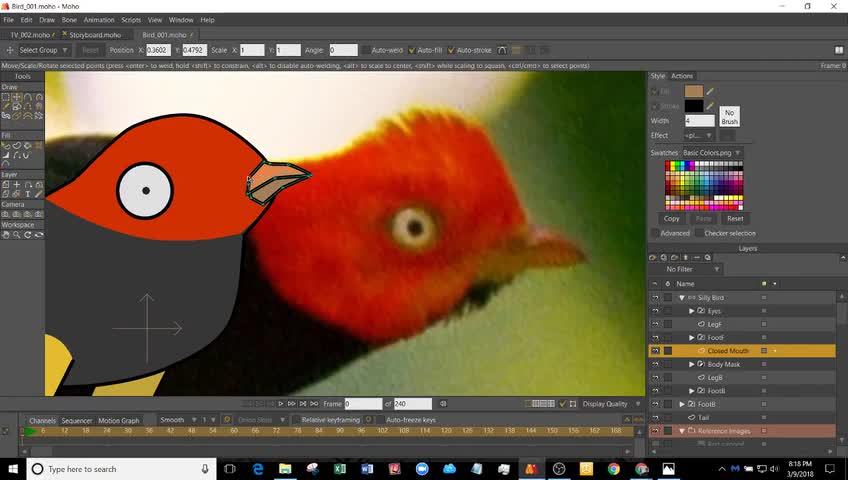The width and height of the screenshot is (848, 480).
Task: Enable Checker selection checkbox
Action: [x=699, y=233]
